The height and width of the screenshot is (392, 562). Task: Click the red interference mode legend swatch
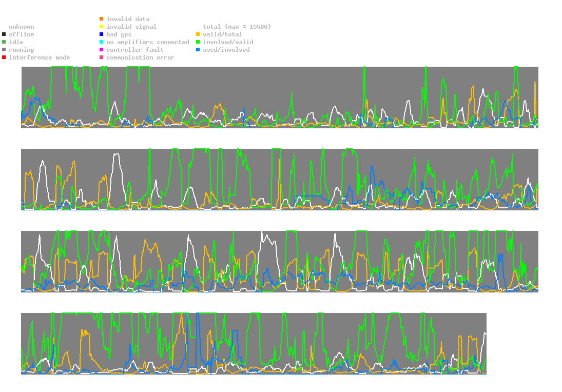click(4, 57)
